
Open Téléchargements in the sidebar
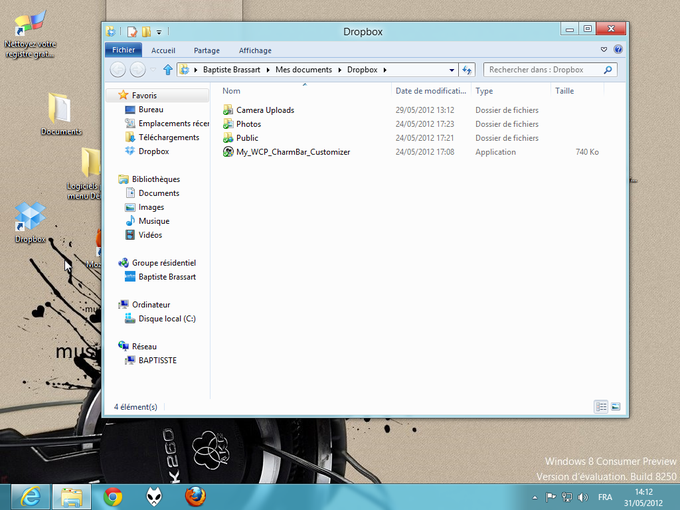(x=169, y=137)
